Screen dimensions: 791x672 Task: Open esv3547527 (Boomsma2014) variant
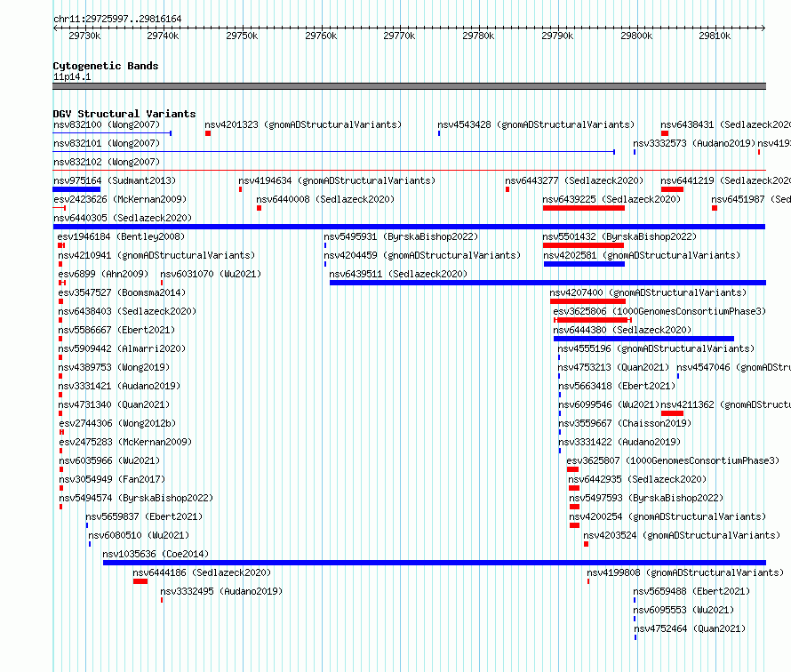(122, 292)
